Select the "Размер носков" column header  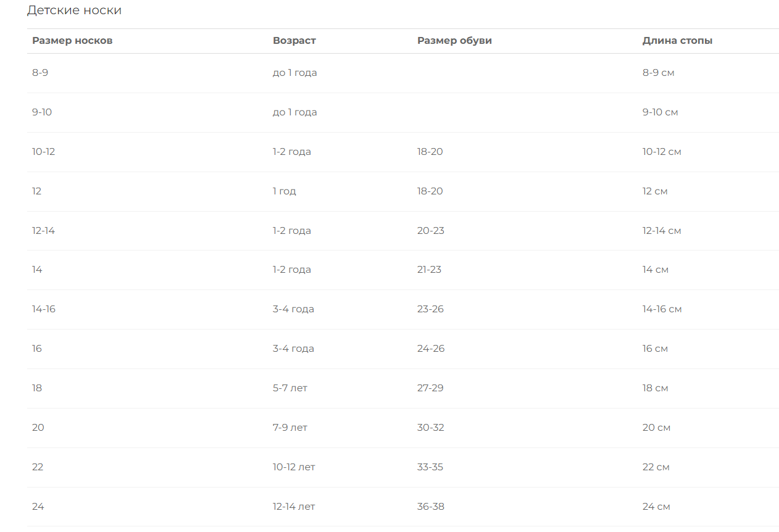click(x=72, y=41)
